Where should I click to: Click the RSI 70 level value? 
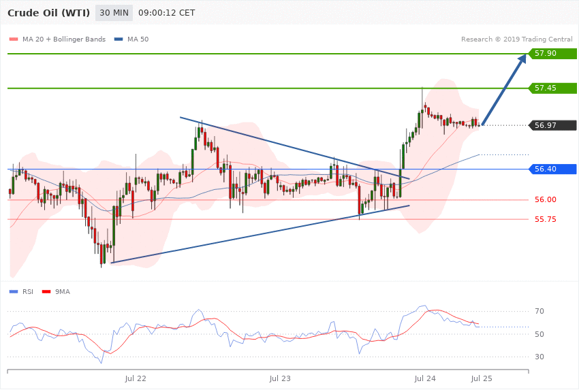coord(539,311)
